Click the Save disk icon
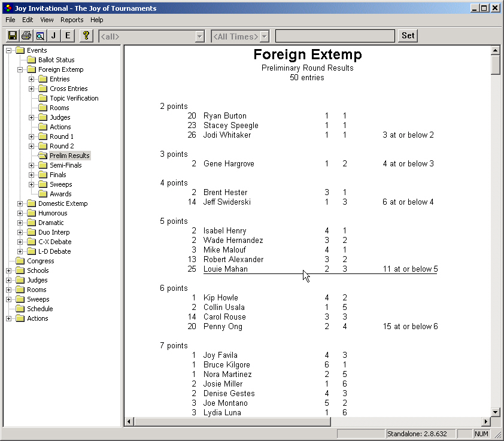This screenshot has height=441, width=504. [x=12, y=36]
